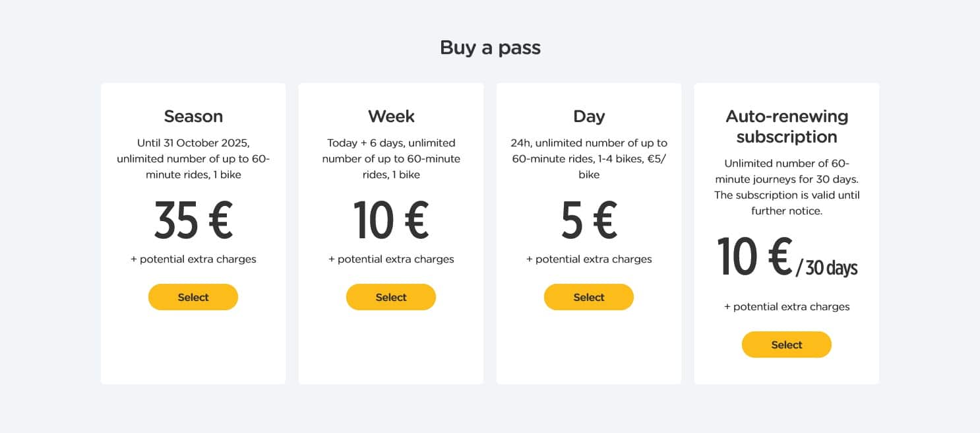Select the Auto-renewing subscription option button
This screenshot has height=433, width=980.
pyautogui.click(x=787, y=345)
